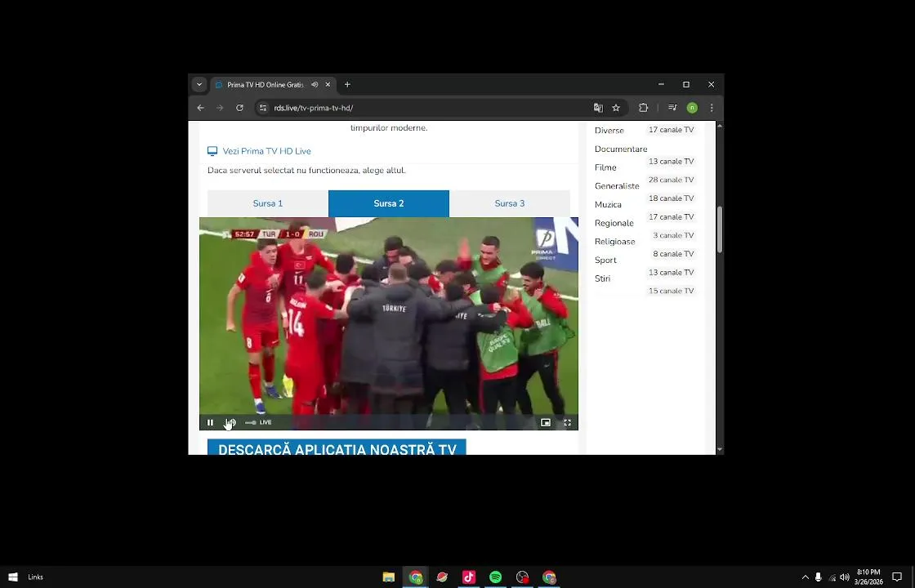The width and height of the screenshot is (915, 588).
Task: Open the Chrome three-dot menu
Action: (x=712, y=108)
